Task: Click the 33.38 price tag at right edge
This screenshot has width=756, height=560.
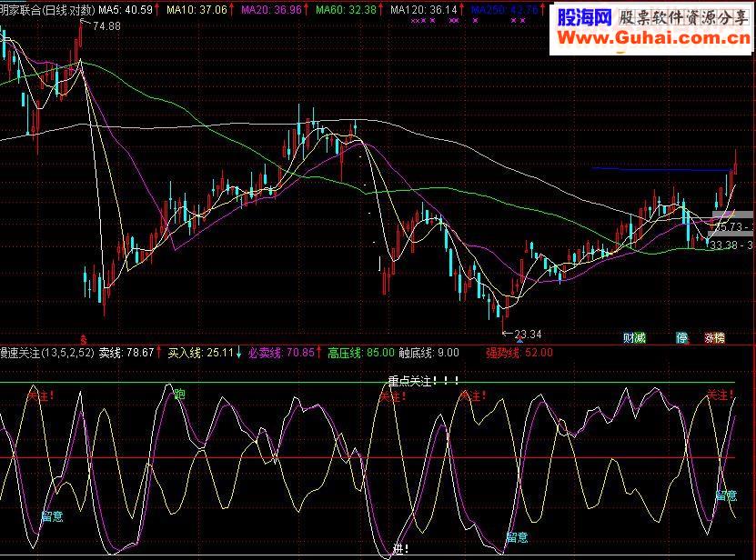Action: tap(731, 245)
